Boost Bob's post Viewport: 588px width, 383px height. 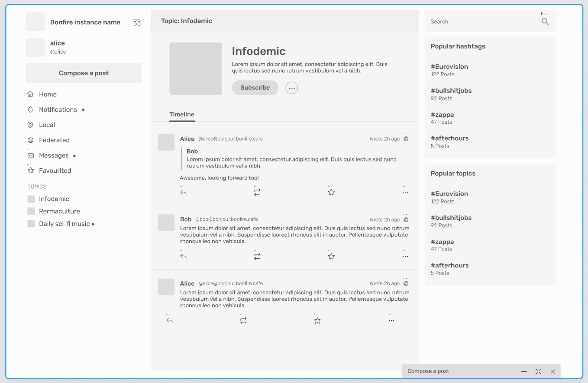click(257, 256)
